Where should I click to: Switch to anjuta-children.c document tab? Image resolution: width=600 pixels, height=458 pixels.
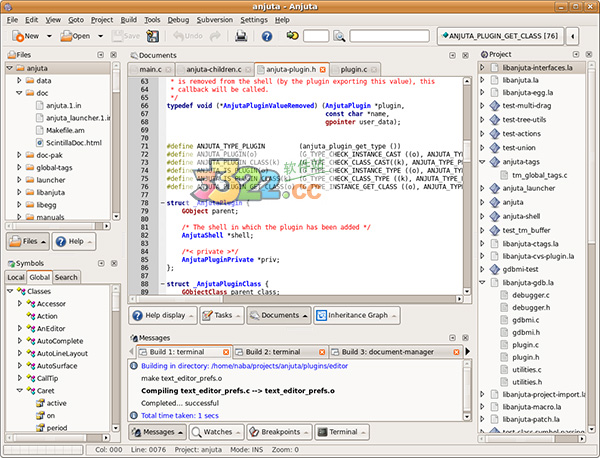pos(214,70)
